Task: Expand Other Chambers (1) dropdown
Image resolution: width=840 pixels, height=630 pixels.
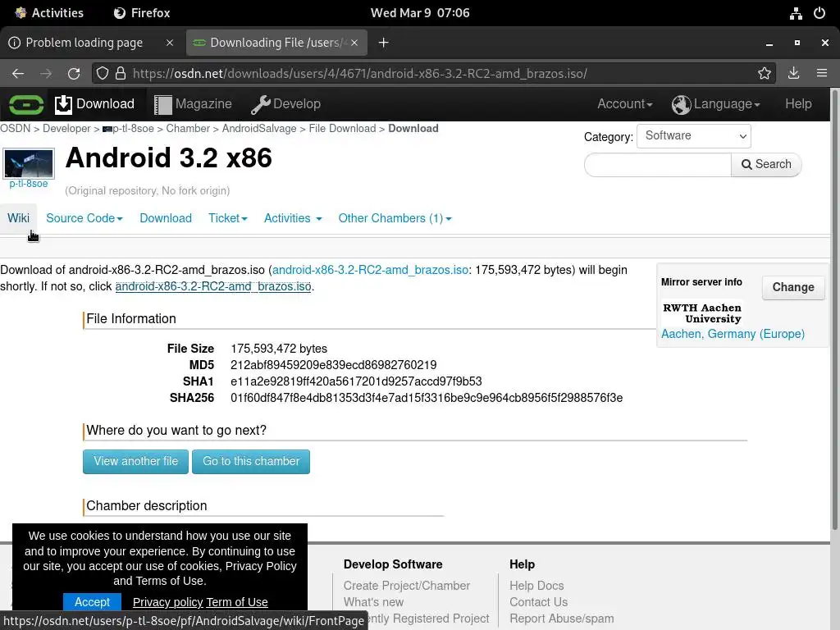Action: pos(395,218)
